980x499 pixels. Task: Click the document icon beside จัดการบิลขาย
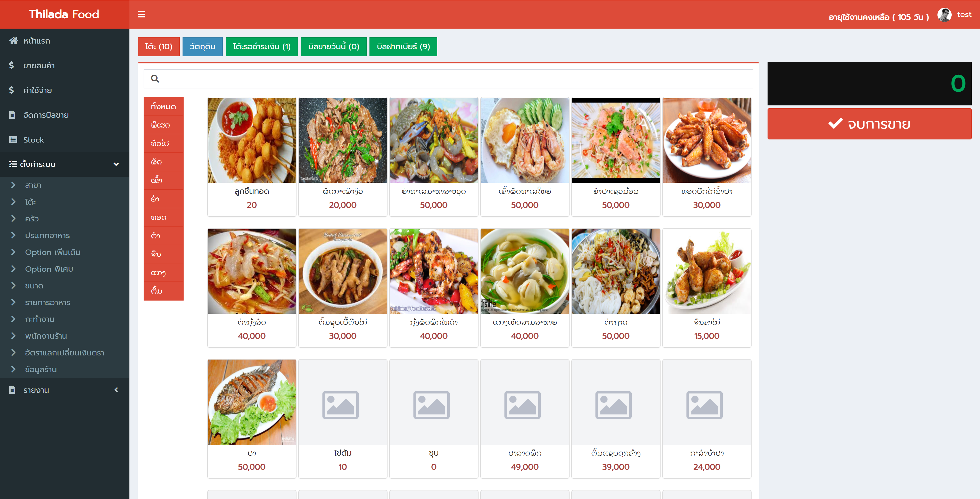click(12, 115)
